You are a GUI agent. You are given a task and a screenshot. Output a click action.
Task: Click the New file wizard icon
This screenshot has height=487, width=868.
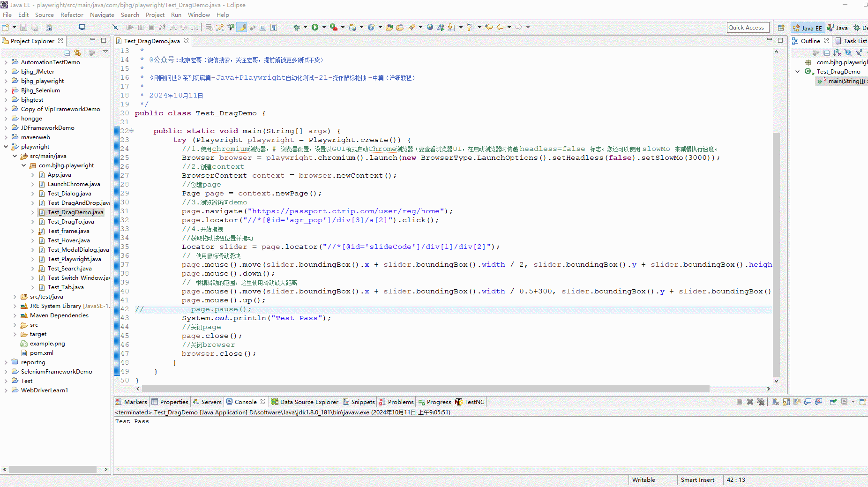(6, 27)
